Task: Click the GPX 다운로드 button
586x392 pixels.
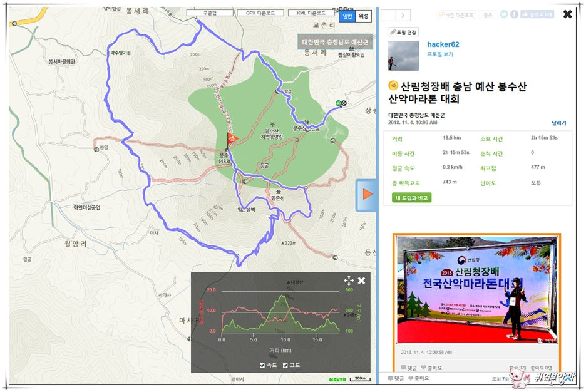Action: [x=260, y=13]
